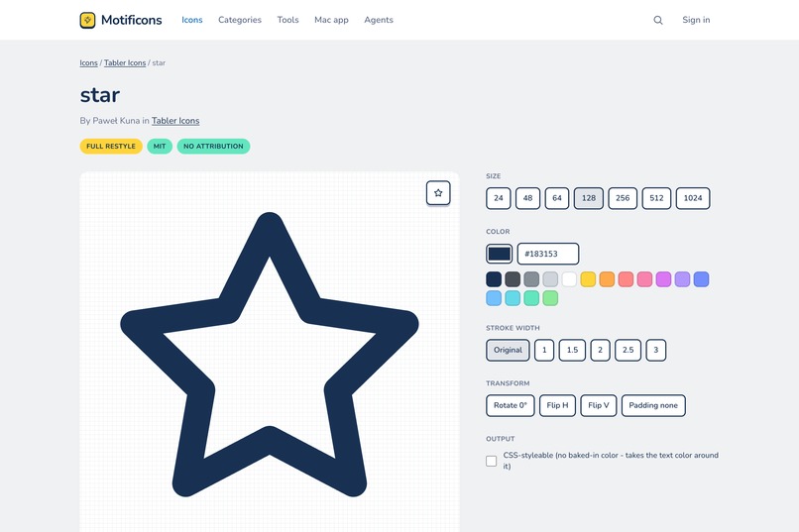Viewport: 799px width, 532px height.
Task: Select size 128
Action: [589, 198]
